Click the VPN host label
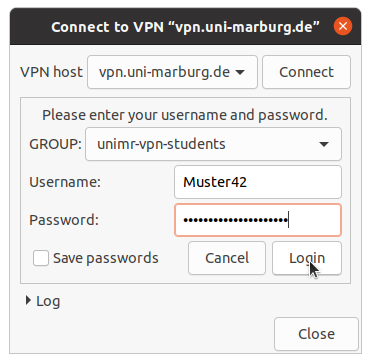The height and width of the screenshot is (363, 371). pyautogui.click(x=51, y=72)
